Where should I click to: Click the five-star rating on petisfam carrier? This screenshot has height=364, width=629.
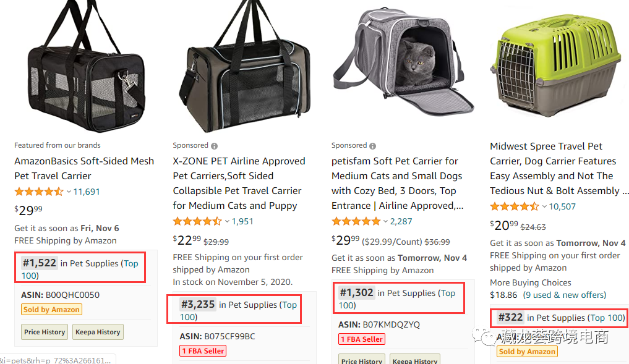(356, 221)
